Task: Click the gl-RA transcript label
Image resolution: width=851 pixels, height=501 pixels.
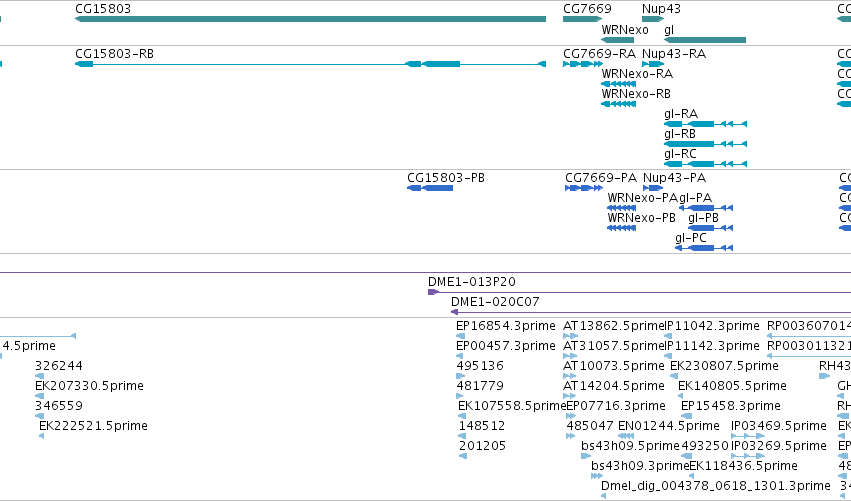Action: click(x=681, y=114)
